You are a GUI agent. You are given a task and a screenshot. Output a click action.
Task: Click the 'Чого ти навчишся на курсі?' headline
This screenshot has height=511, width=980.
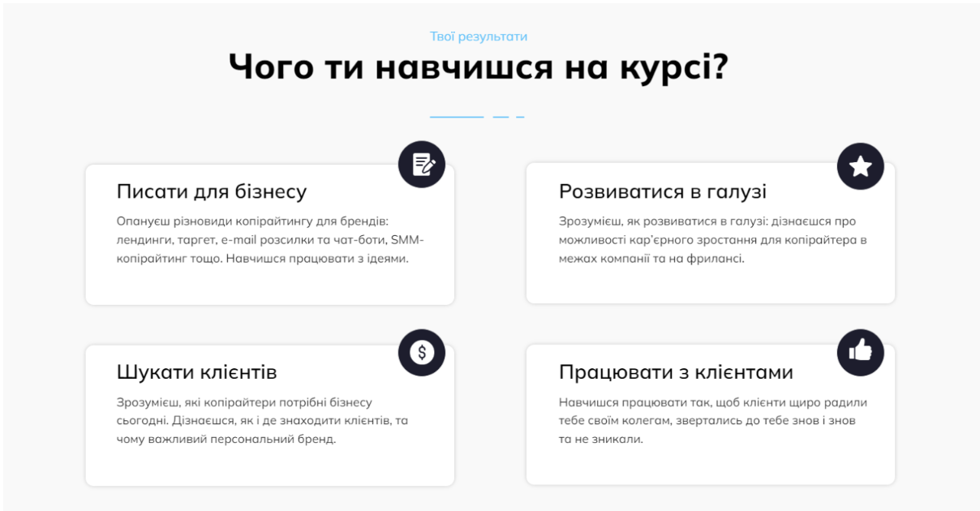[x=479, y=69]
